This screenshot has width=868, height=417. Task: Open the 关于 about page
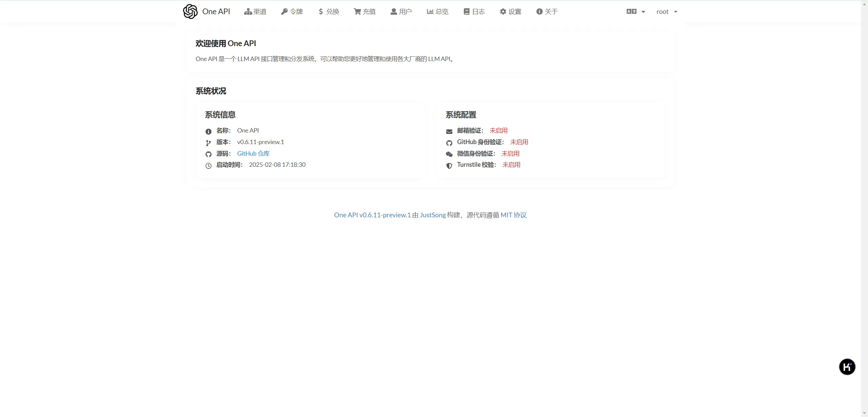(547, 12)
